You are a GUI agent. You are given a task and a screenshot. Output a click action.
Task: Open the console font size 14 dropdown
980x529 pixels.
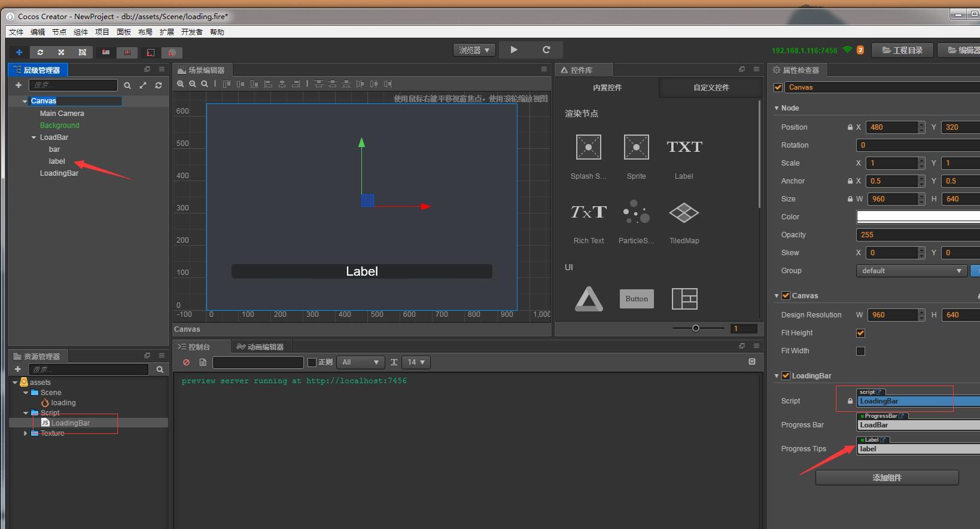tap(416, 362)
